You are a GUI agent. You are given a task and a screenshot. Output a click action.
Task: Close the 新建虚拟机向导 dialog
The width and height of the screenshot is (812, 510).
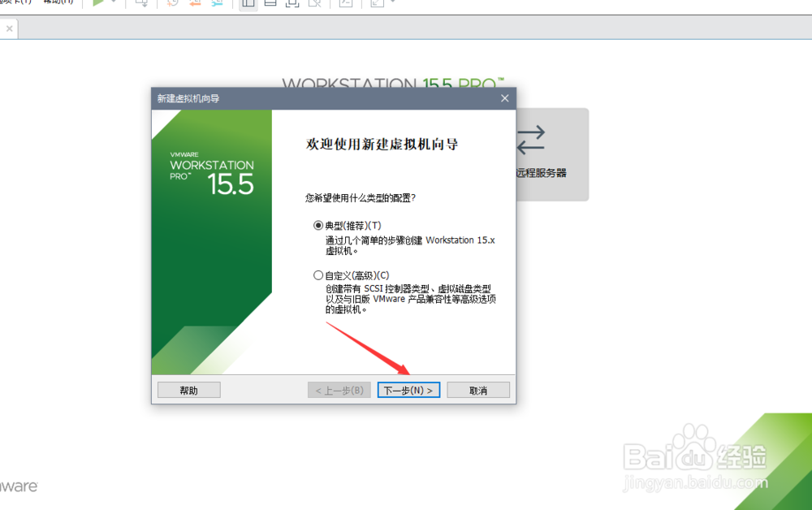click(505, 98)
